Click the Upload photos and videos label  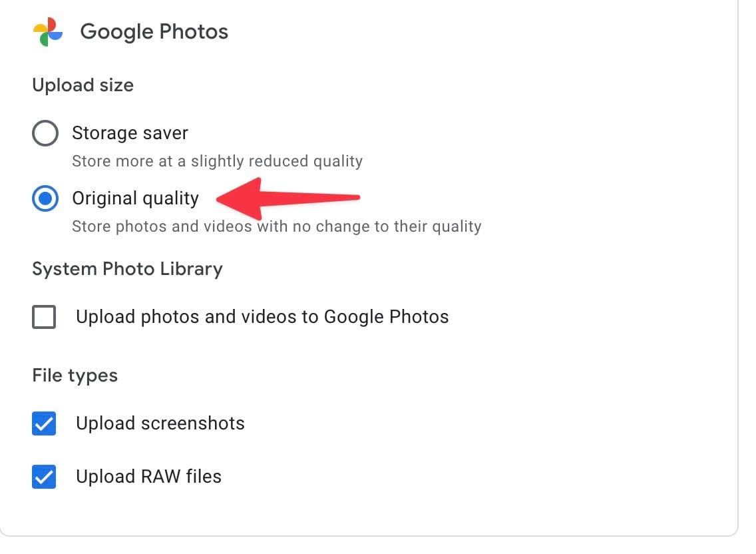click(x=262, y=317)
